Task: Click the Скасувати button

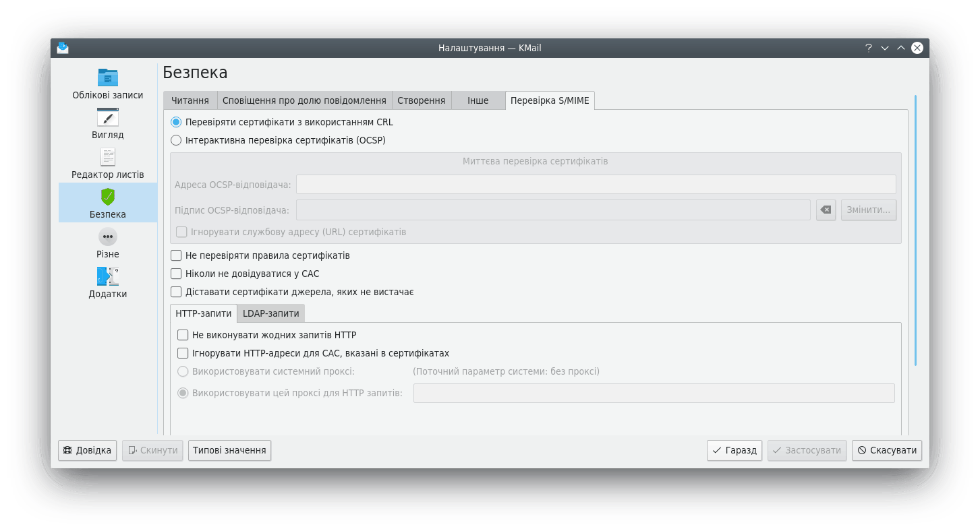Action: point(886,450)
